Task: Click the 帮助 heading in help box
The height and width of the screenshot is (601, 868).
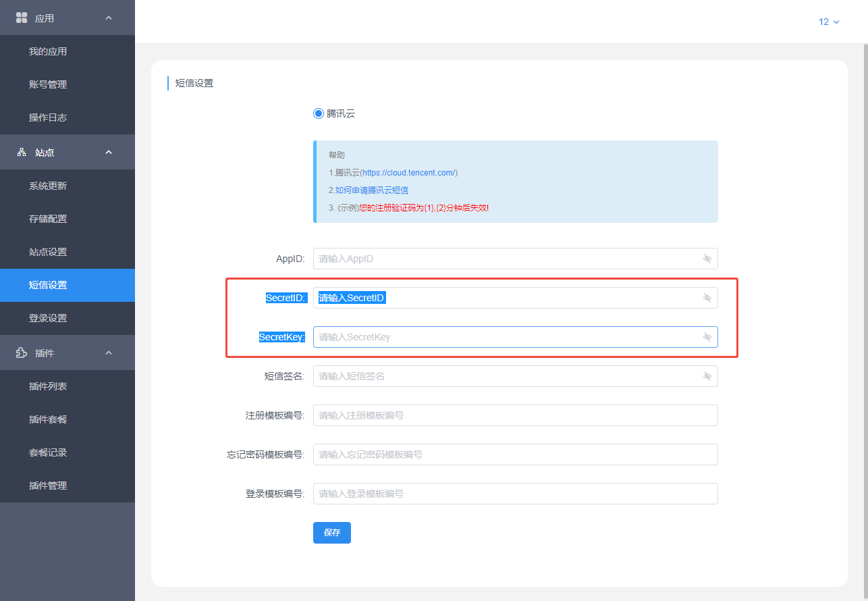Action: coord(337,155)
